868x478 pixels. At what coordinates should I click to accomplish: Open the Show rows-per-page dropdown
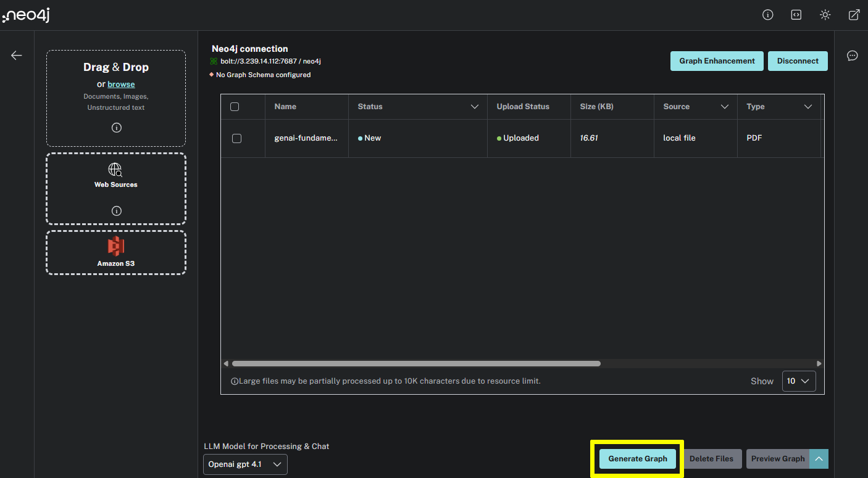pyautogui.click(x=799, y=381)
